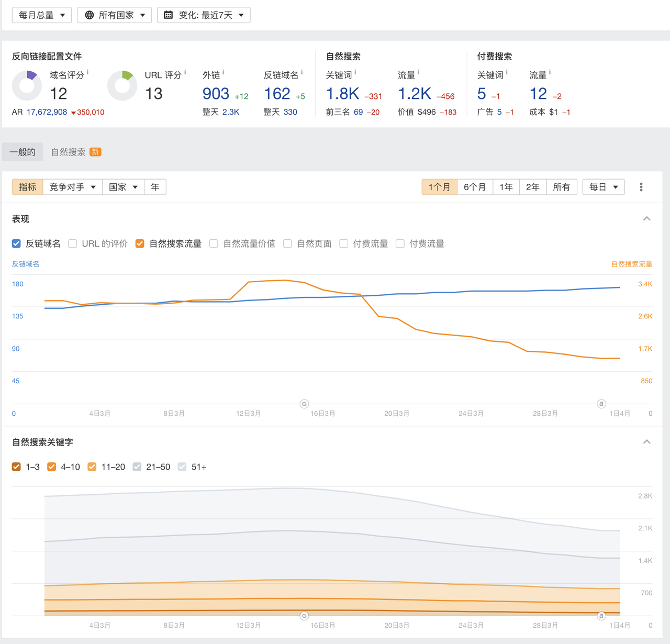This screenshot has height=644, width=670.
Task: Enable the URL 的评价 checkbox
Action: tap(73, 243)
